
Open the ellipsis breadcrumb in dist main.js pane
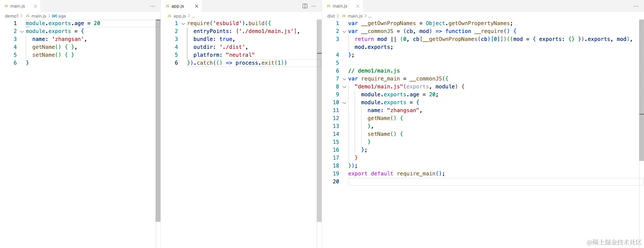coord(370,16)
